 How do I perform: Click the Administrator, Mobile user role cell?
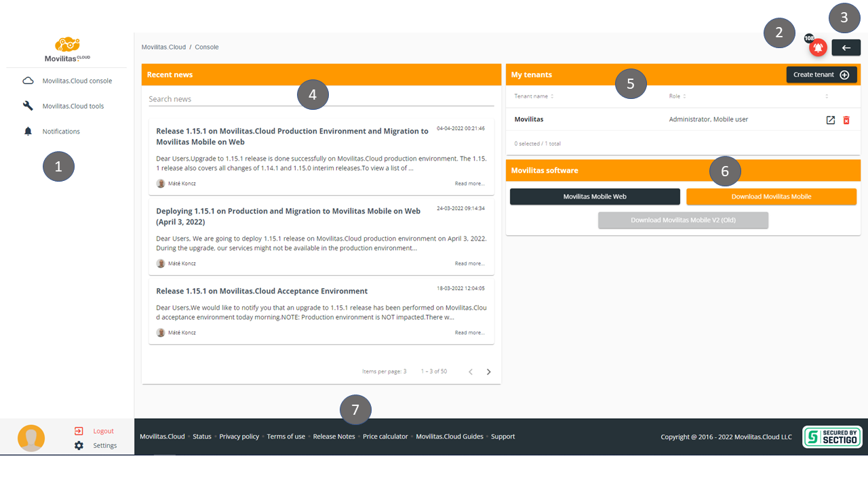coord(709,119)
